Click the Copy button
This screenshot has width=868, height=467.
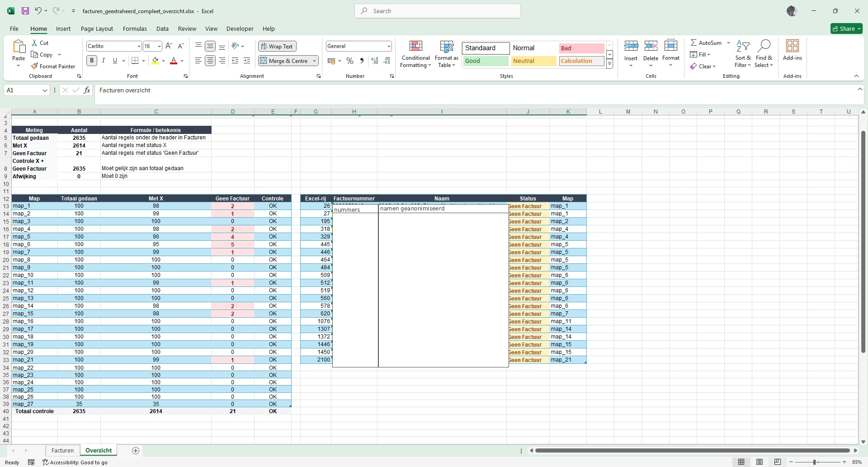tap(42, 54)
